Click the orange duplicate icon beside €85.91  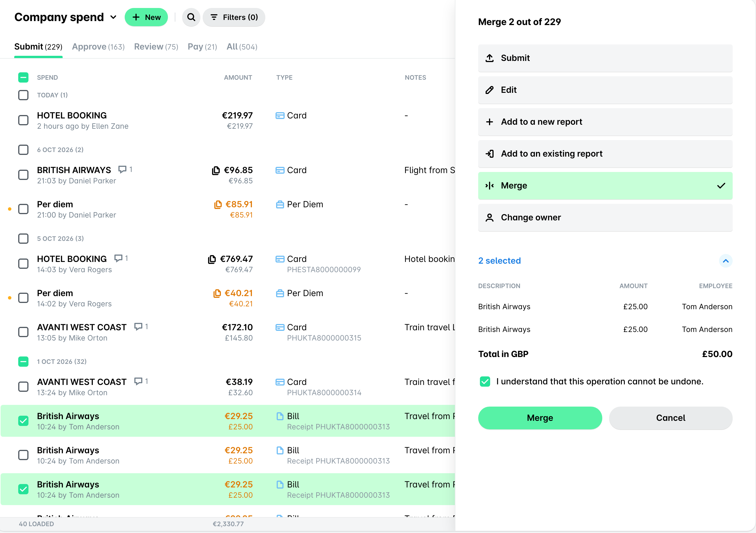[218, 204]
